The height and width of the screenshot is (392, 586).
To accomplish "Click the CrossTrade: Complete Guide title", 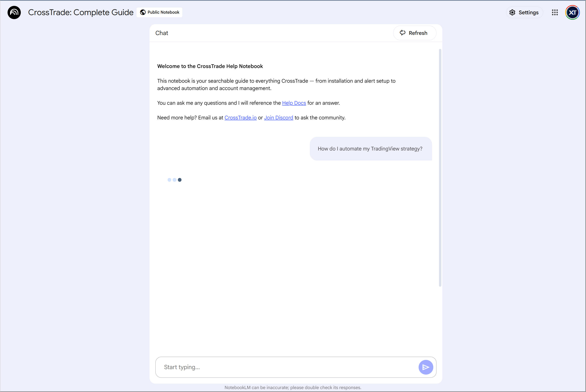I will tap(81, 12).
